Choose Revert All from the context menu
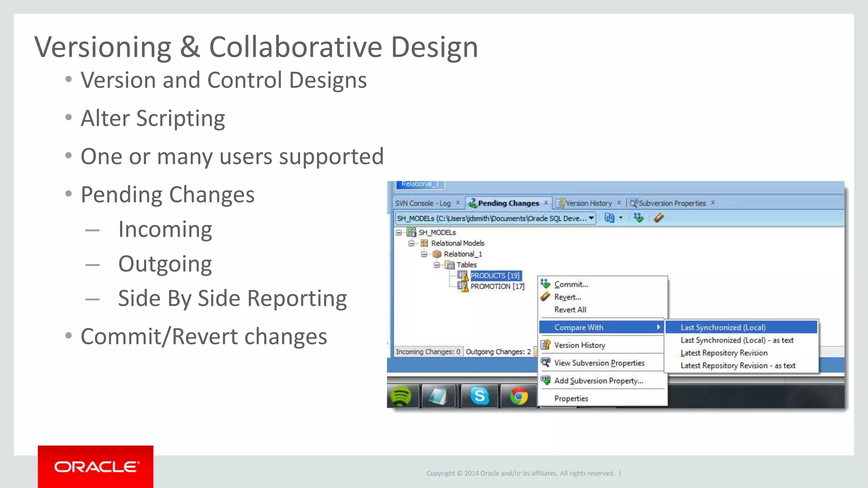This screenshot has height=488, width=868. 602,310
